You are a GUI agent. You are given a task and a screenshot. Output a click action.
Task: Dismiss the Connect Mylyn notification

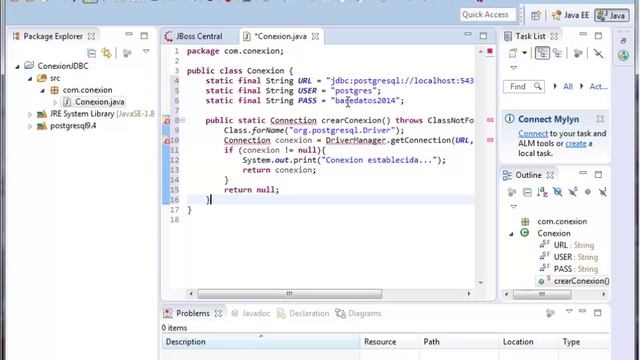pos(600,119)
